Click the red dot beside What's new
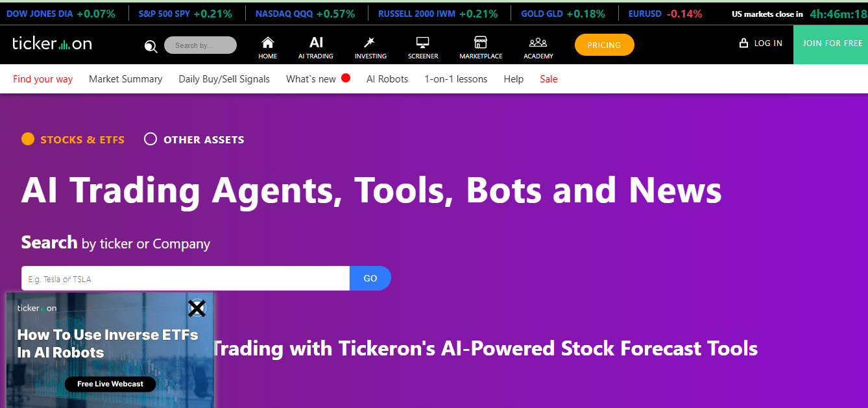The height and width of the screenshot is (408, 868). pyautogui.click(x=346, y=78)
